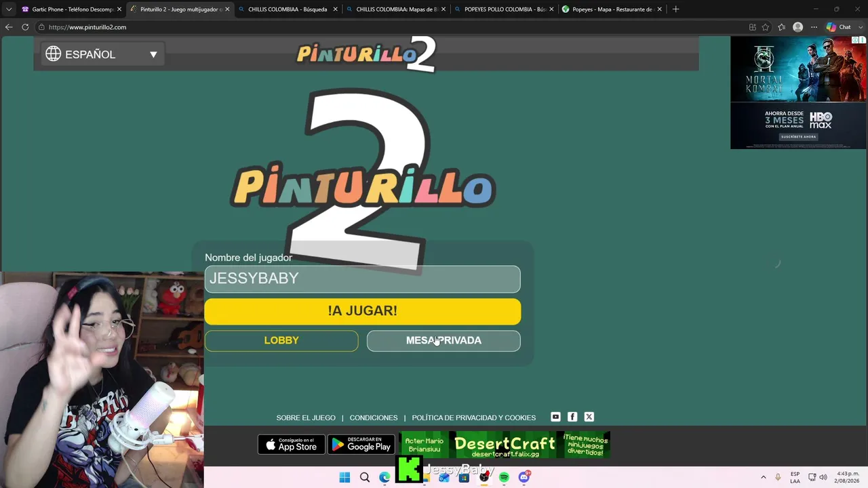Open Discord from the taskbar
Viewport: 868px width, 488px height.
coord(524,477)
